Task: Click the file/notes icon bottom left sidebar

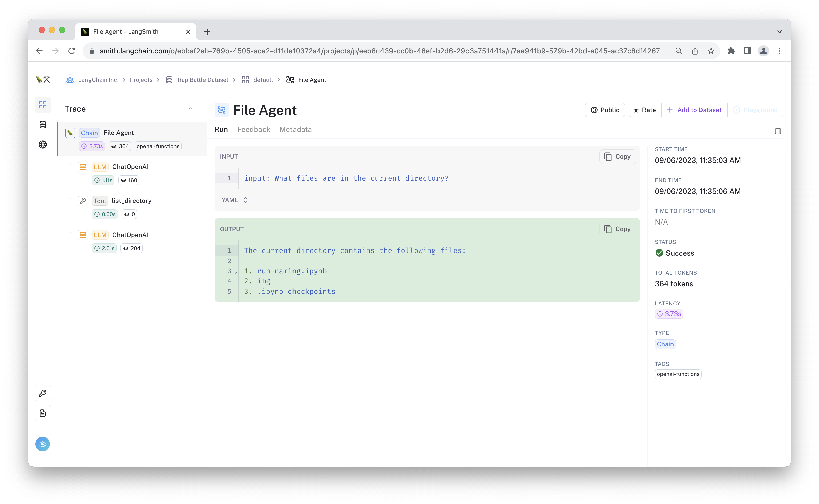Action: pyautogui.click(x=43, y=413)
